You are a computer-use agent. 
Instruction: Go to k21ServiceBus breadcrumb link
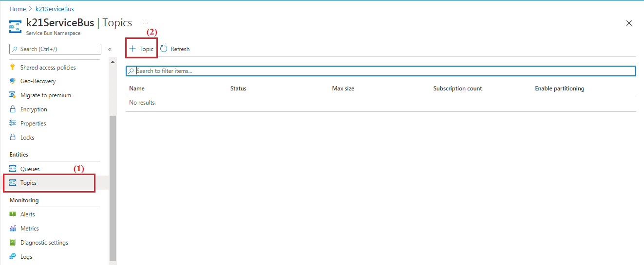click(55, 9)
